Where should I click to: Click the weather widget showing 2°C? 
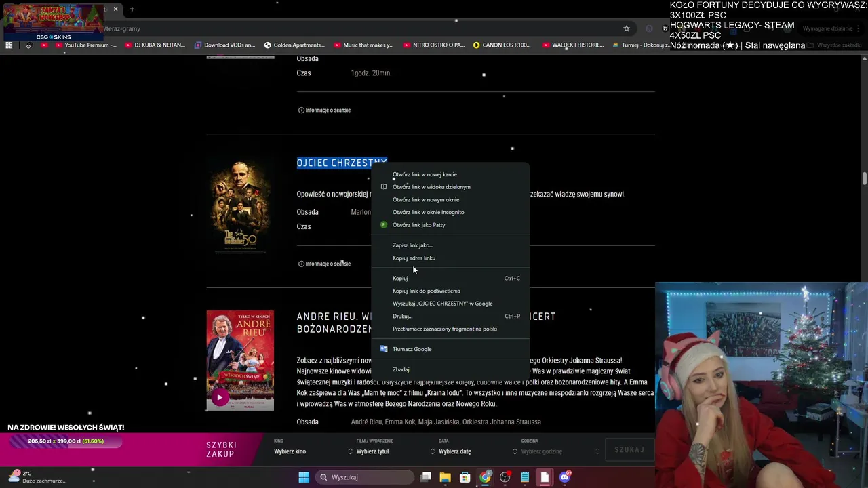coord(37,476)
